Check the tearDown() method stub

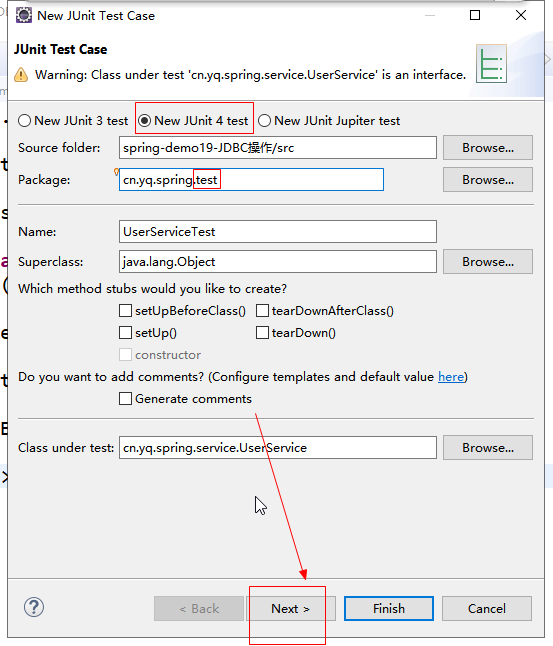click(x=262, y=332)
